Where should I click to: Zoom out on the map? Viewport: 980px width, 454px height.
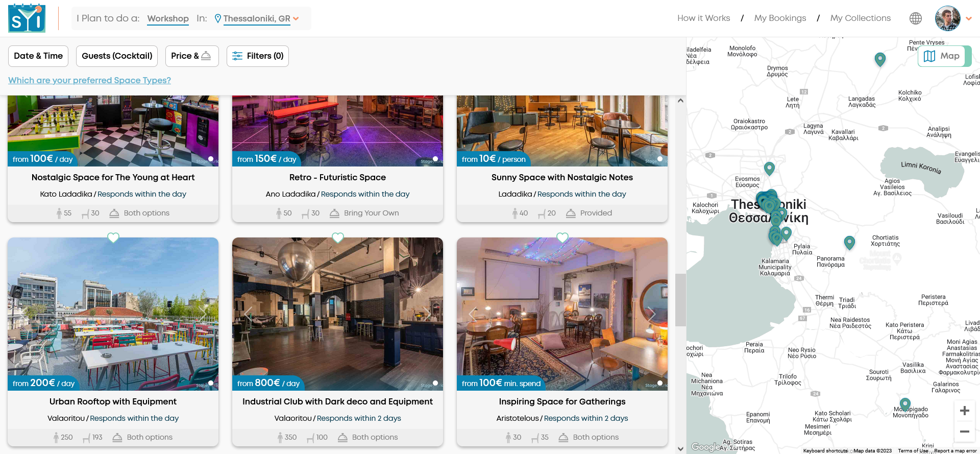(964, 432)
